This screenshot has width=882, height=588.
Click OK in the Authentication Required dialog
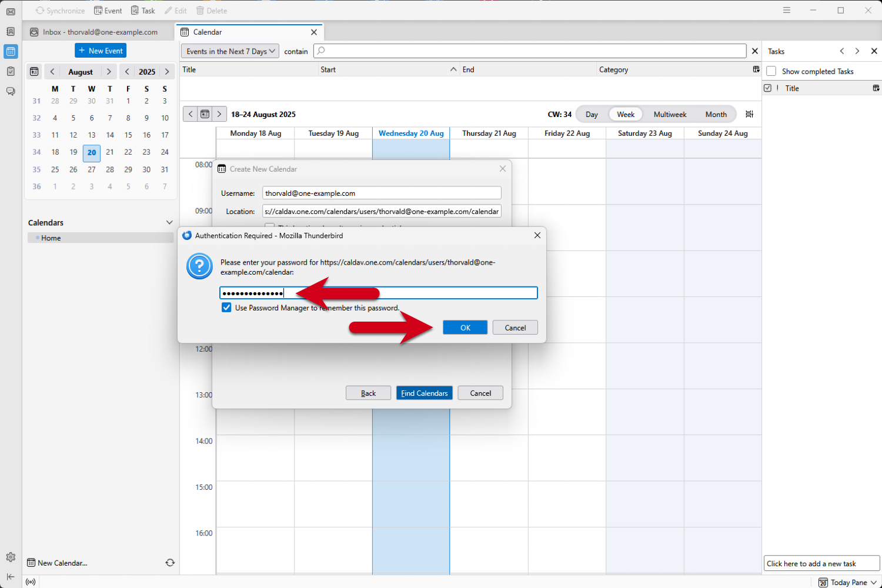[465, 327]
